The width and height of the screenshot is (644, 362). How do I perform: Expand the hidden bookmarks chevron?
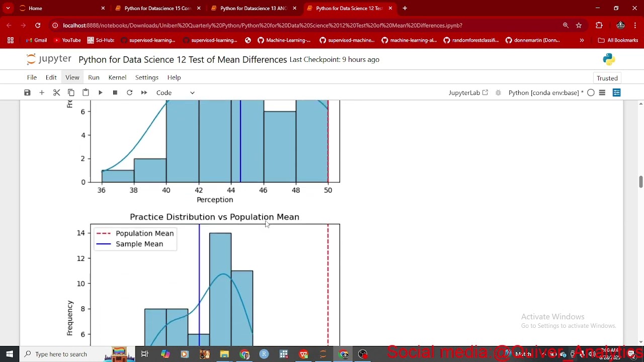pyautogui.click(x=582, y=40)
